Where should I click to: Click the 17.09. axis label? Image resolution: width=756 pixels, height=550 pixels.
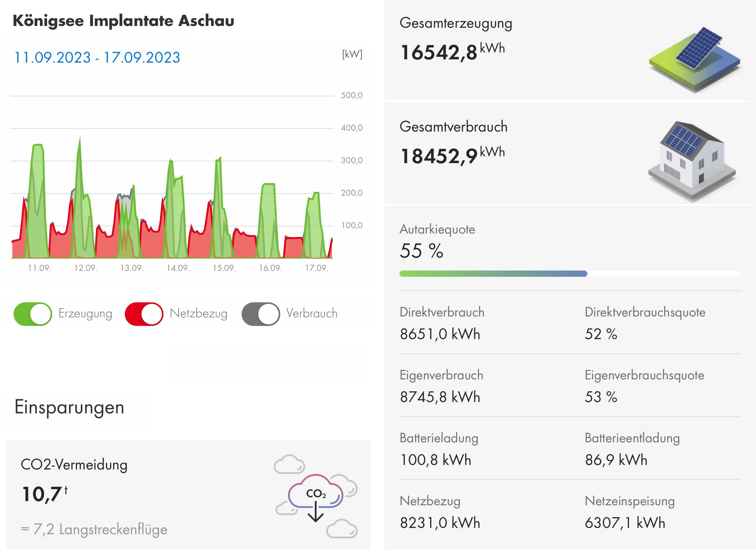point(317,268)
